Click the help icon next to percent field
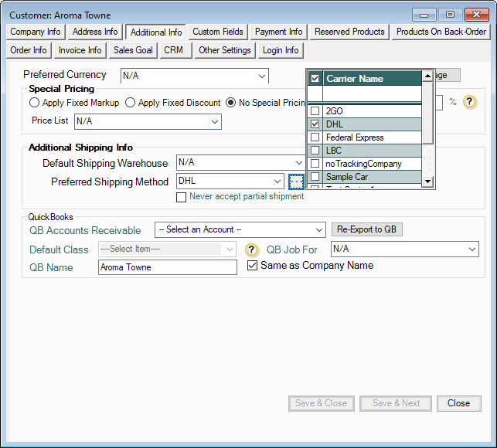The image size is (497, 448). [x=469, y=102]
